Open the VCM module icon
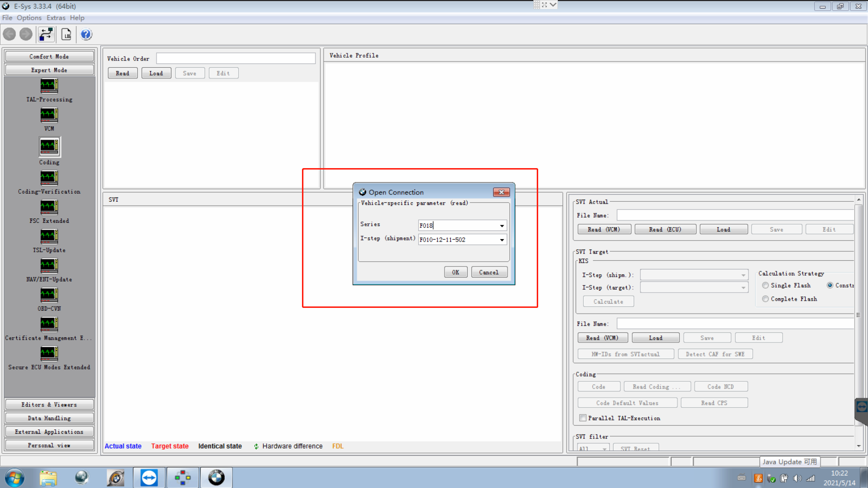 tap(49, 115)
